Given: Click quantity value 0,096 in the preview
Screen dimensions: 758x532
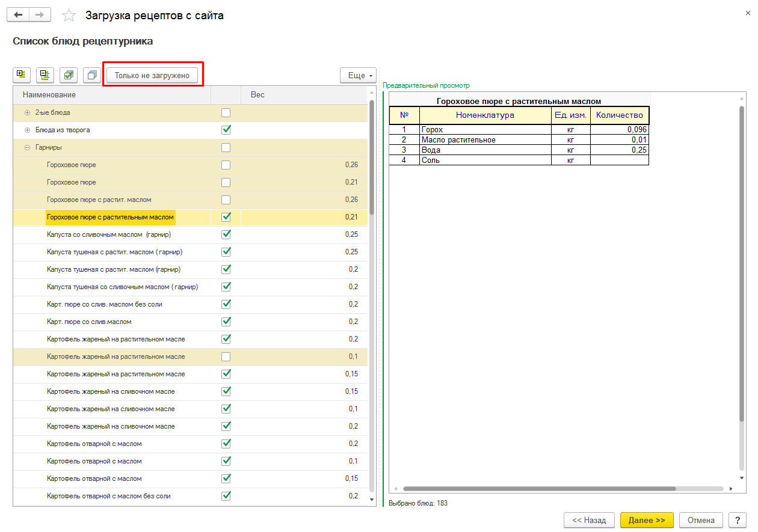Looking at the screenshot, I should coord(620,129).
